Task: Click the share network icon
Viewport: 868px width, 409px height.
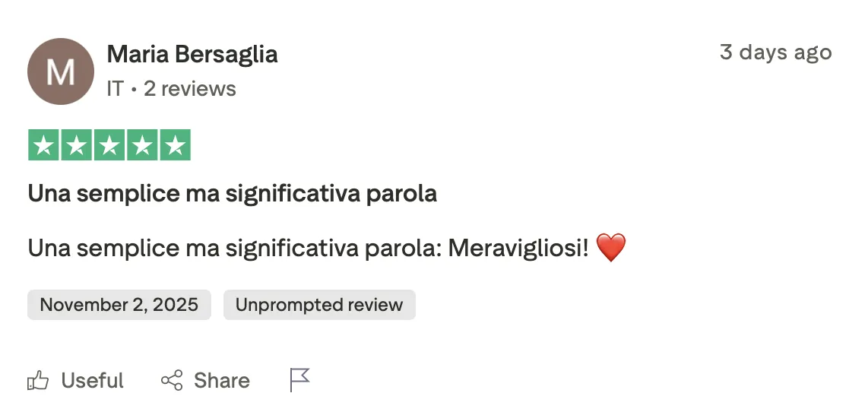Action: click(172, 380)
